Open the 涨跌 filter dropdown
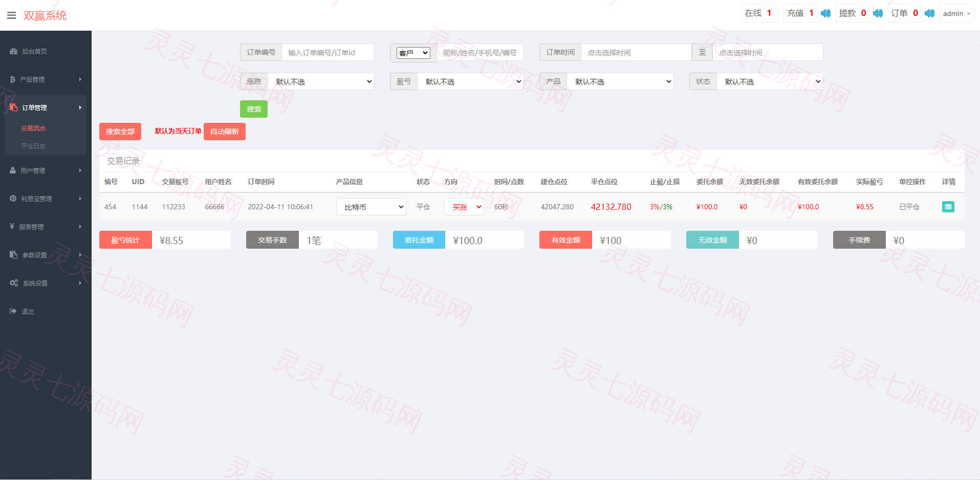Image resolution: width=980 pixels, height=480 pixels. coord(321,81)
